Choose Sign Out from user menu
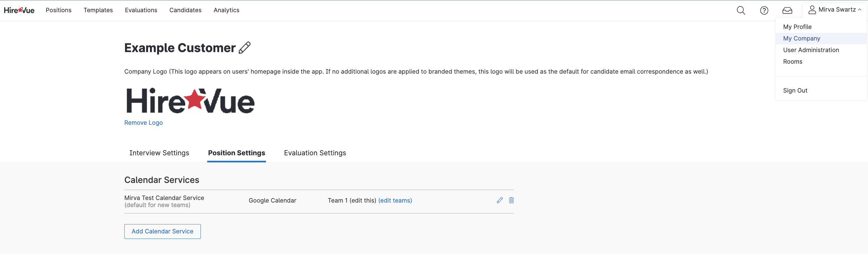Image resolution: width=868 pixels, height=254 pixels. pyautogui.click(x=821, y=90)
